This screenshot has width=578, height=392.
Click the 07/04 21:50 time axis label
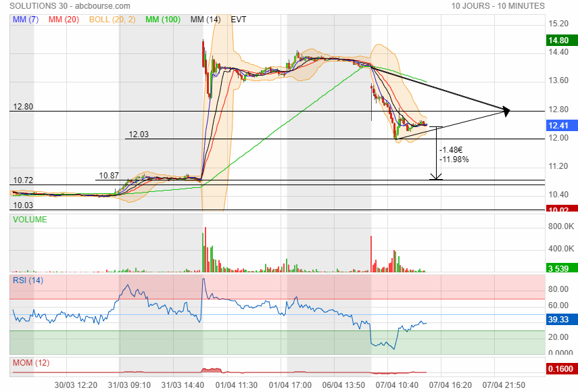(x=504, y=385)
